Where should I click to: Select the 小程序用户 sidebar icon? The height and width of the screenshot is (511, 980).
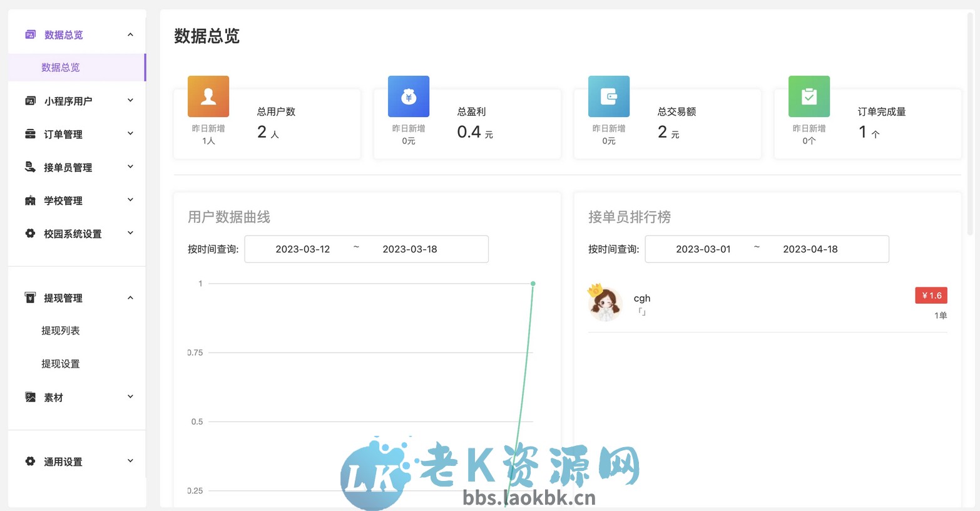point(30,100)
